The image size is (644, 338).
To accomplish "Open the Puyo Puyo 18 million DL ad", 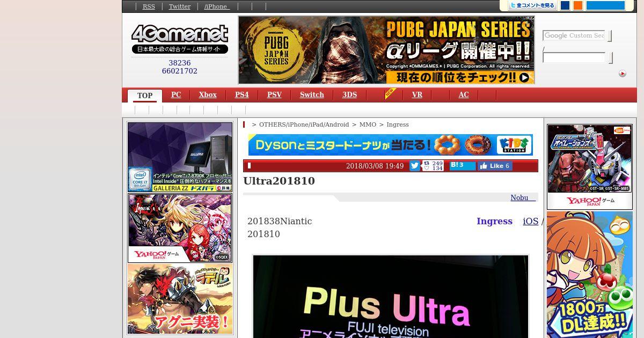I will point(590,275).
